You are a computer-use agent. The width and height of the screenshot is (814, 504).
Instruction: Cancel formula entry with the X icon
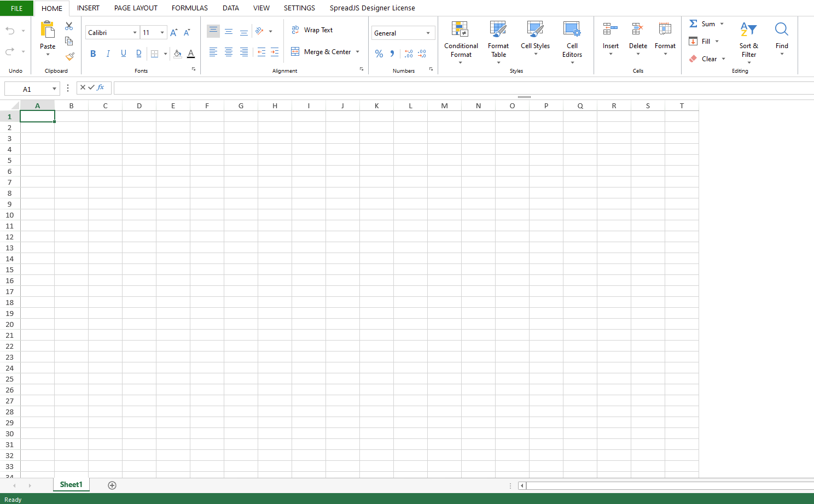[83, 87]
